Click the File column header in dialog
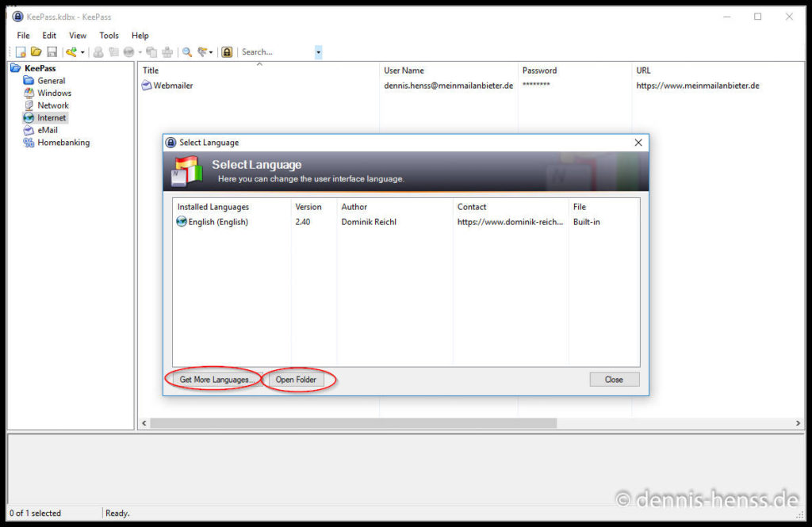812x527 pixels. [603, 207]
